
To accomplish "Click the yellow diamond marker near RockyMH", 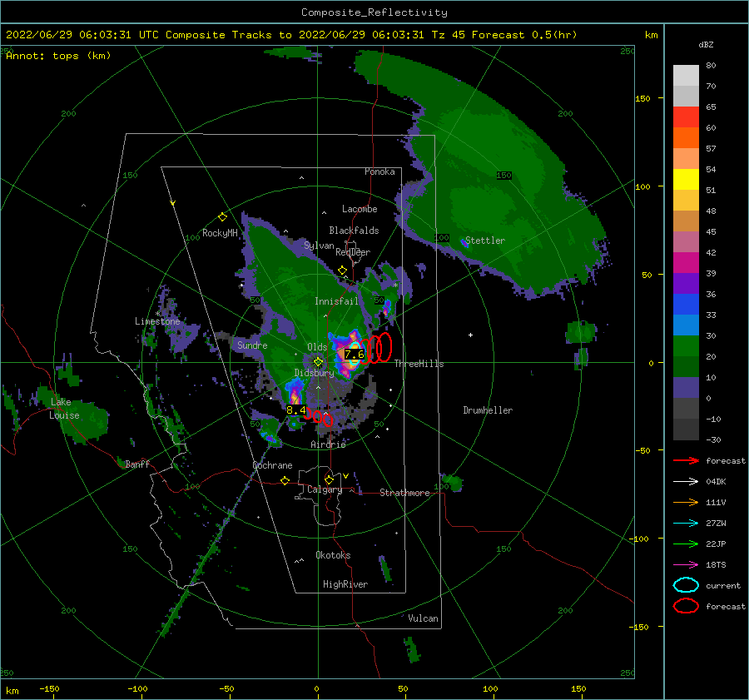I will point(222,217).
